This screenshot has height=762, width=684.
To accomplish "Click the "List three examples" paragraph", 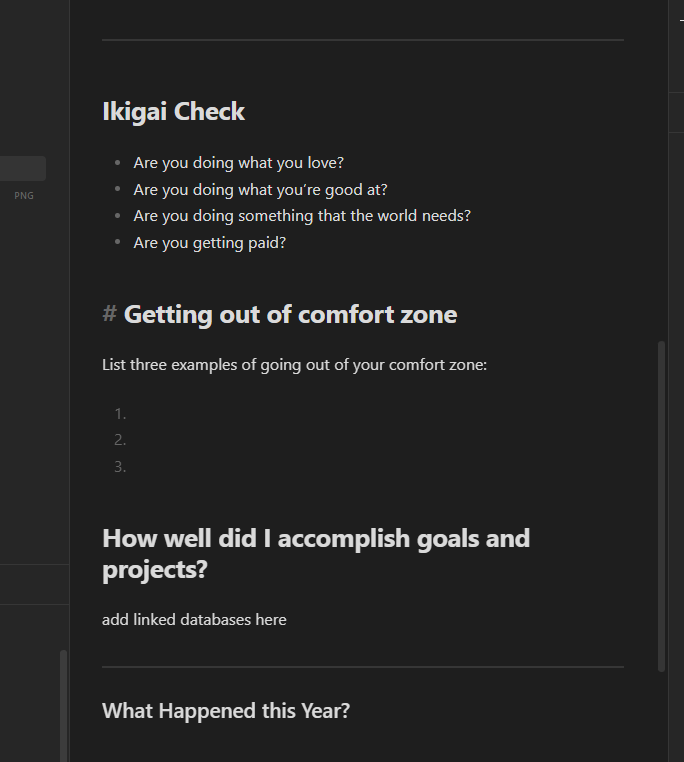I will 294,365.
